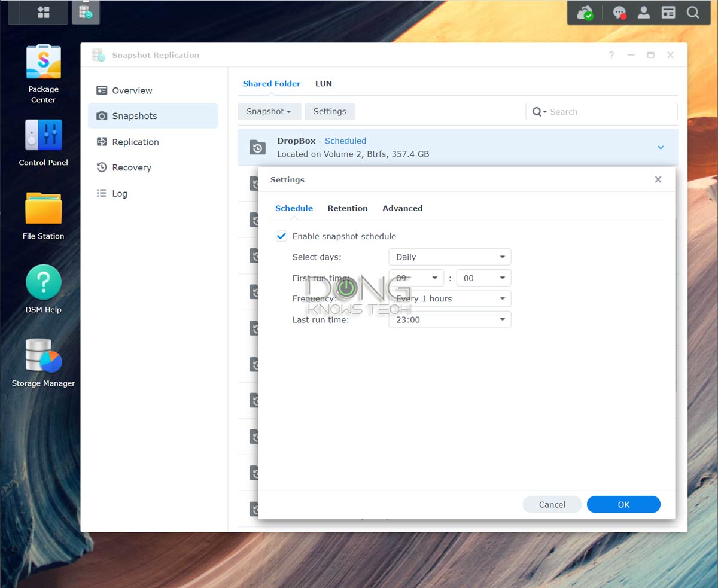Toggle the Enable snapshot schedule checkbox
This screenshot has width=718, height=588.
[281, 236]
